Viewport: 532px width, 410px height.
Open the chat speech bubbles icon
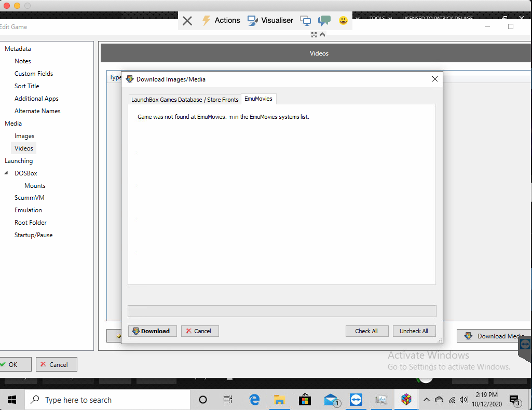(324, 21)
